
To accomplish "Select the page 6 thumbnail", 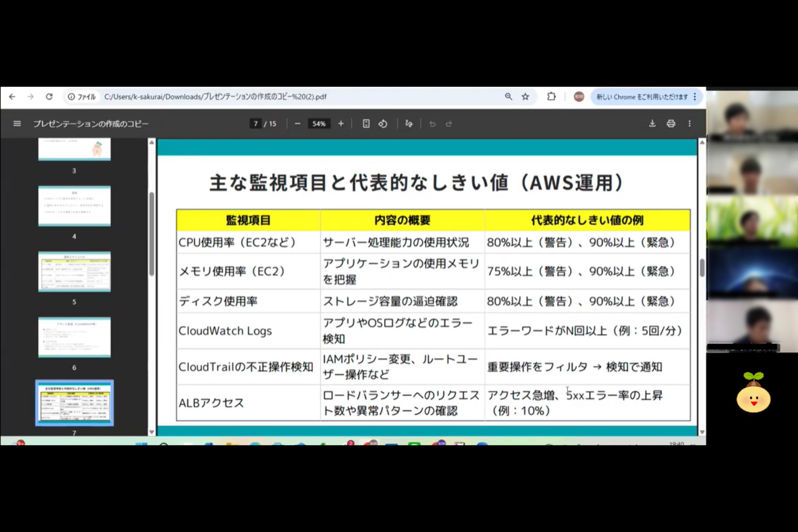I will tap(74, 337).
